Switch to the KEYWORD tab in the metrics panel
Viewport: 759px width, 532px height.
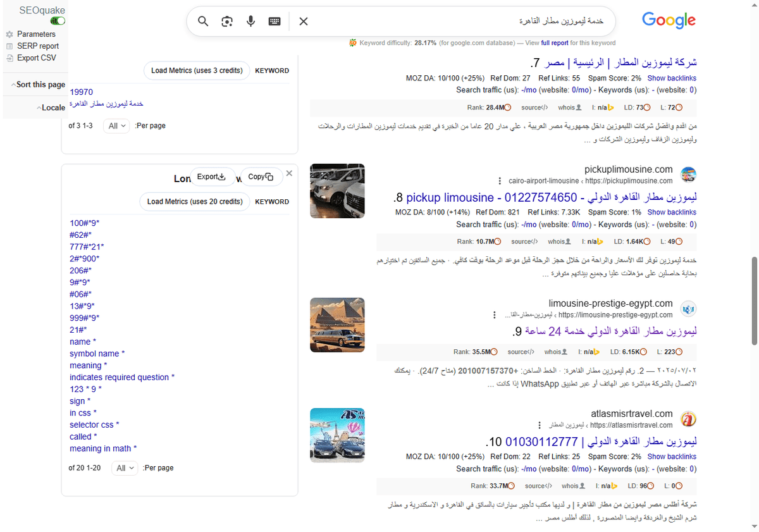tap(272, 70)
